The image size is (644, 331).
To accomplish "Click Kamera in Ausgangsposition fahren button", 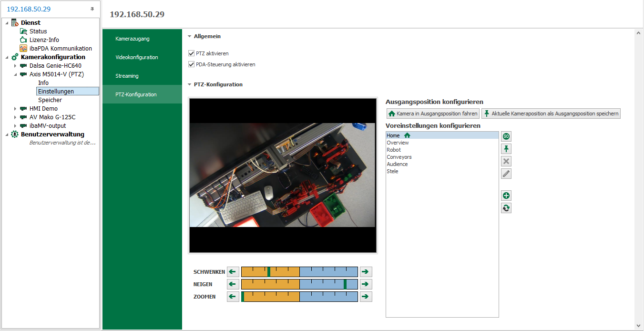I will click(433, 114).
